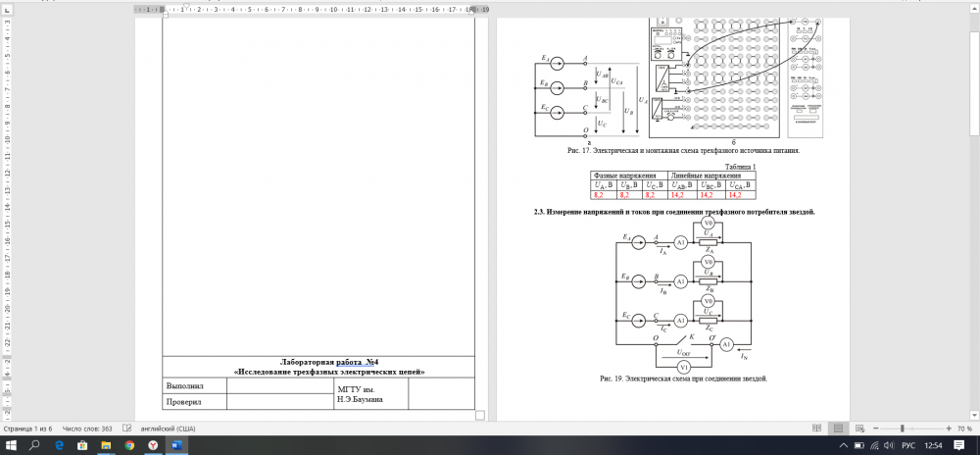The height and width of the screenshot is (455, 980).
Task: Open zoom dialog via 70 % label
Action: 964,429
